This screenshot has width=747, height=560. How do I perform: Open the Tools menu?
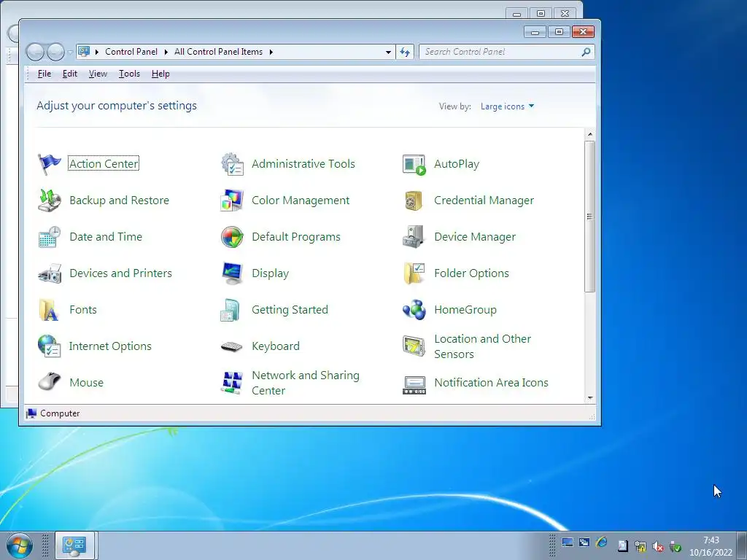point(129,74)
